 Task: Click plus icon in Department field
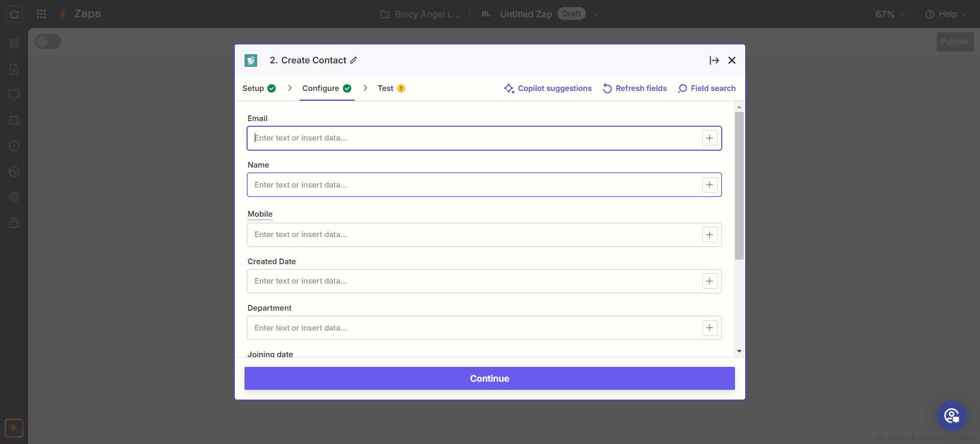[709, 328]
